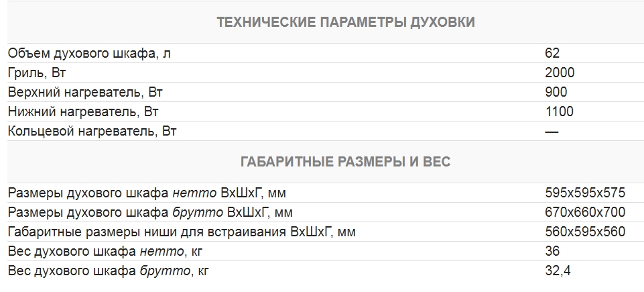Click the "Габаритные размеры и вес" section header
644x292 pixels.
345,162
